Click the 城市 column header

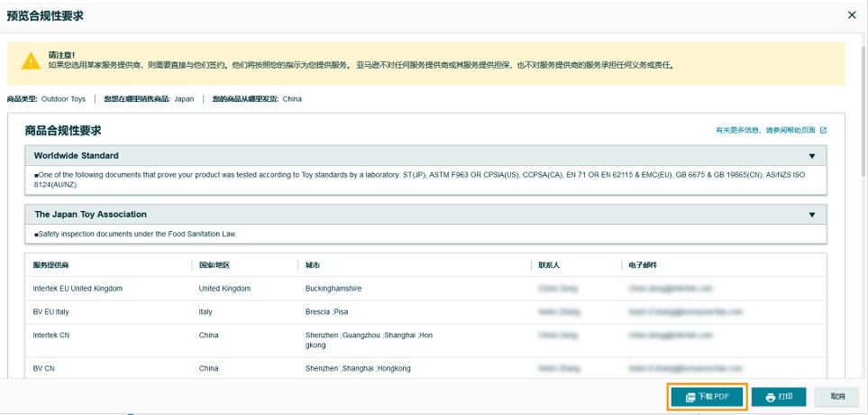[x=313, y=265]
